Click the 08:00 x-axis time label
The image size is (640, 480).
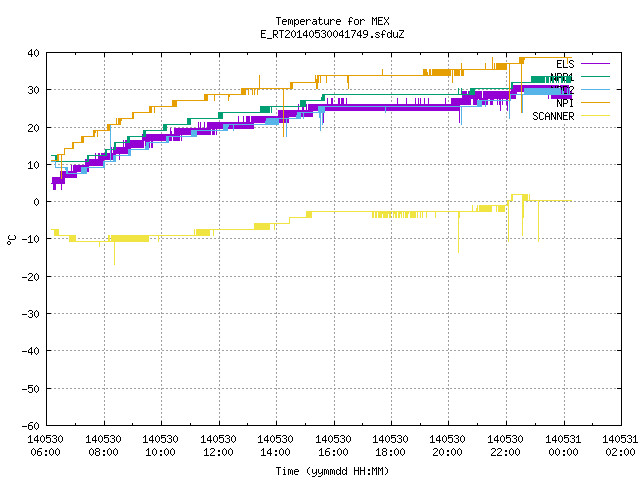(x=103, y=452)
